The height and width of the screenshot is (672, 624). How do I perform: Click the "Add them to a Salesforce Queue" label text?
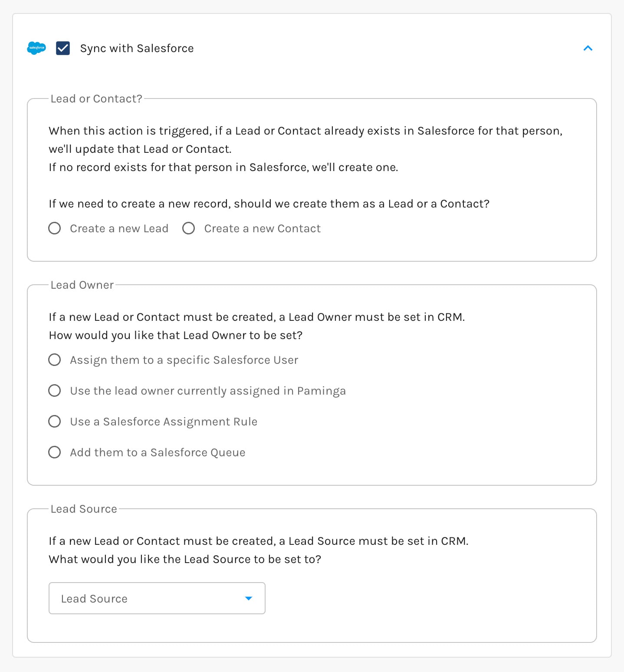click(158, 453)
